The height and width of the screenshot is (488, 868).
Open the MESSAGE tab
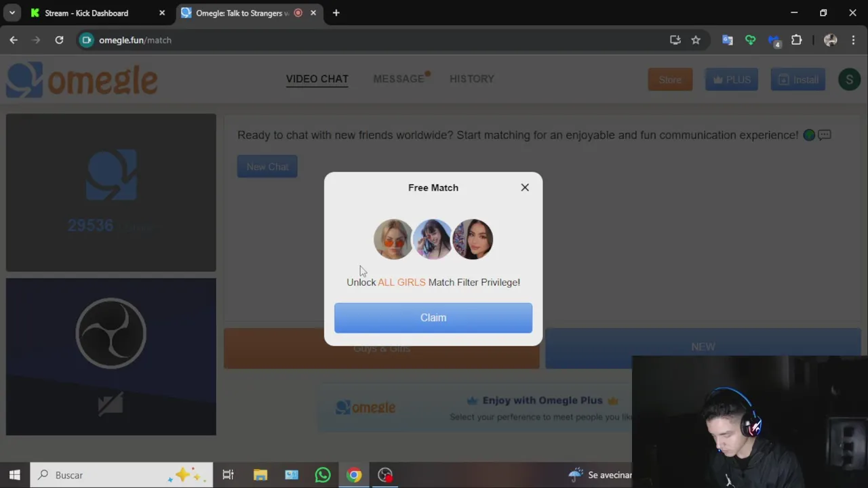click(399, 79)
